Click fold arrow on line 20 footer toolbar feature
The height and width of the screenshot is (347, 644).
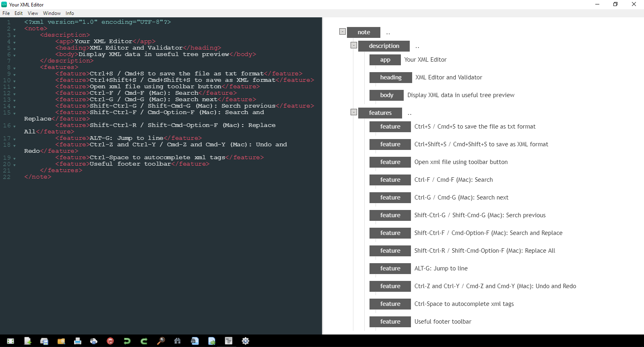point(14,165)
